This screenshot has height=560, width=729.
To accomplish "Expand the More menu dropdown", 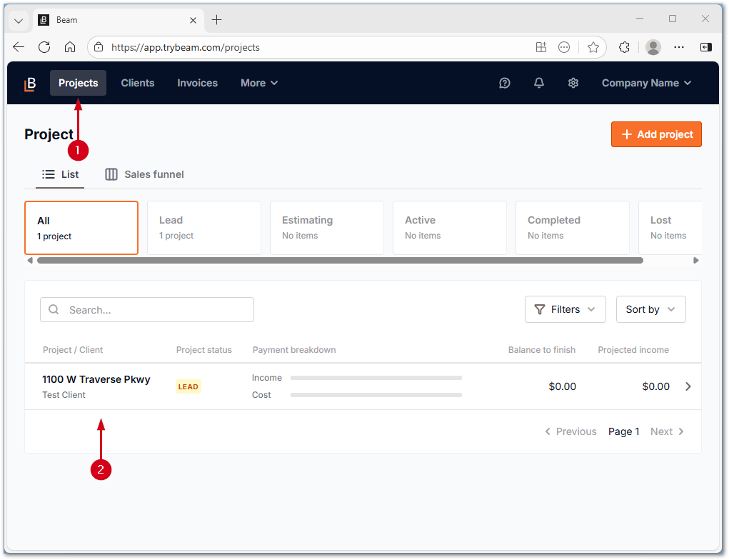I will tap(258, 83).
